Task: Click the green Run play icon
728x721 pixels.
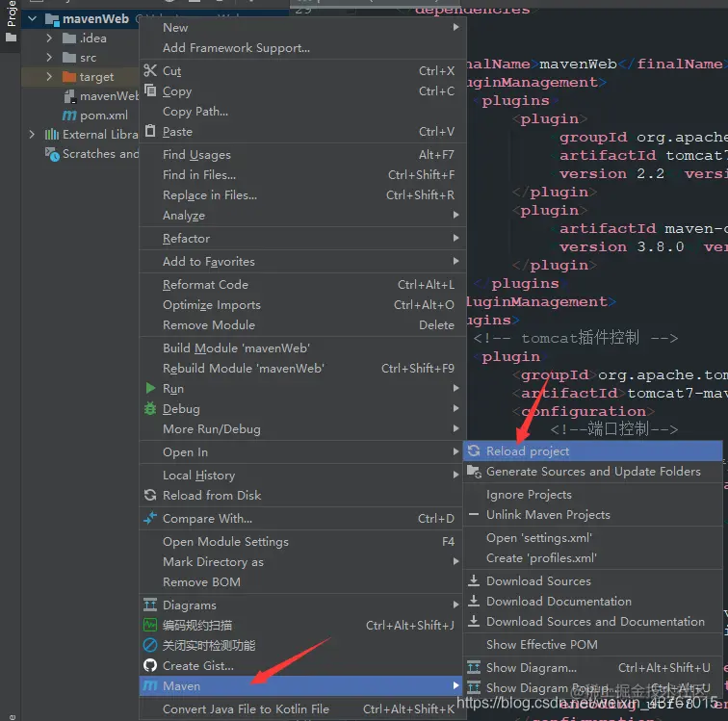Action: (x=150, y=388)
